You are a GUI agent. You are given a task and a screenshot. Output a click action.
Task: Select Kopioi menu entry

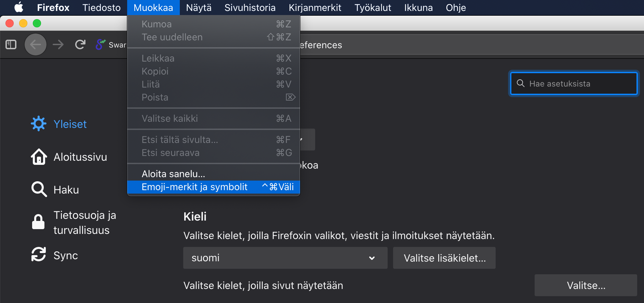point(214,71)
